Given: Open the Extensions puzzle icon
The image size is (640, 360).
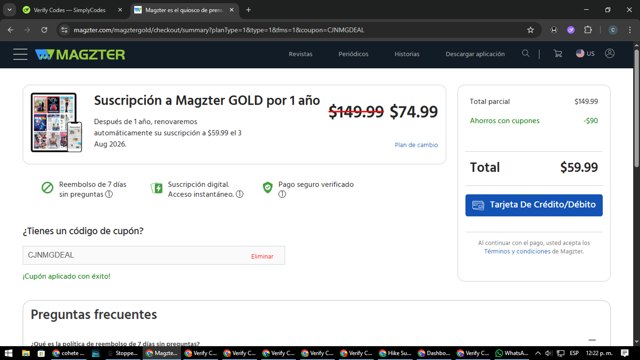Looking at the screenshot, I should tap(588, 30).
